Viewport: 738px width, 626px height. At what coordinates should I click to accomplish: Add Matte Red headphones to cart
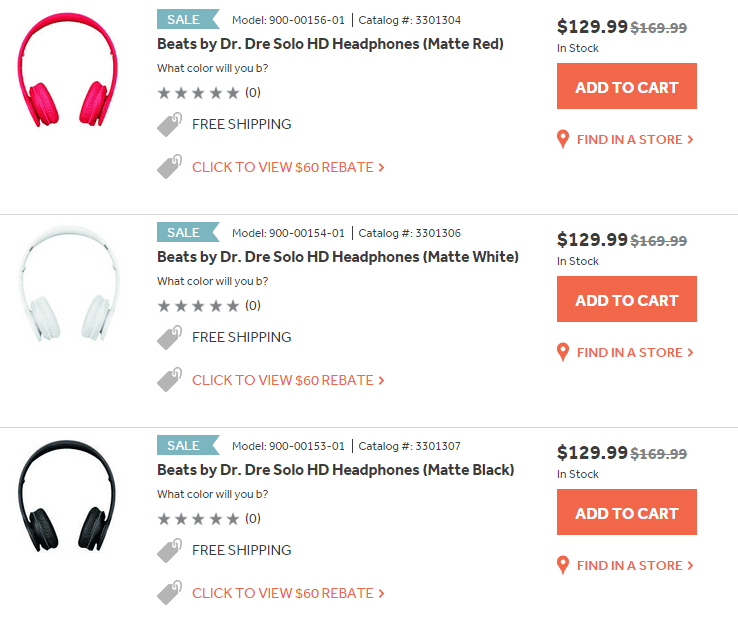point(626,86)
